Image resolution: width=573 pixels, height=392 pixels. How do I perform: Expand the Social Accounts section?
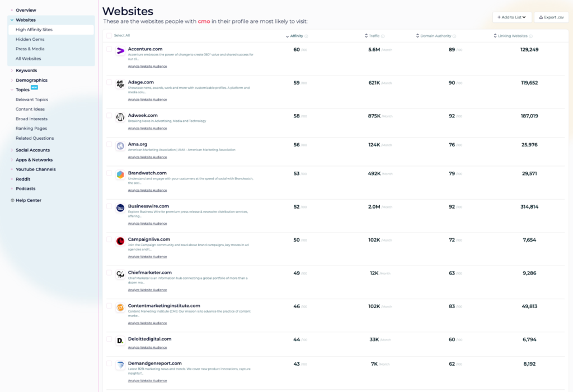(32, 150)
